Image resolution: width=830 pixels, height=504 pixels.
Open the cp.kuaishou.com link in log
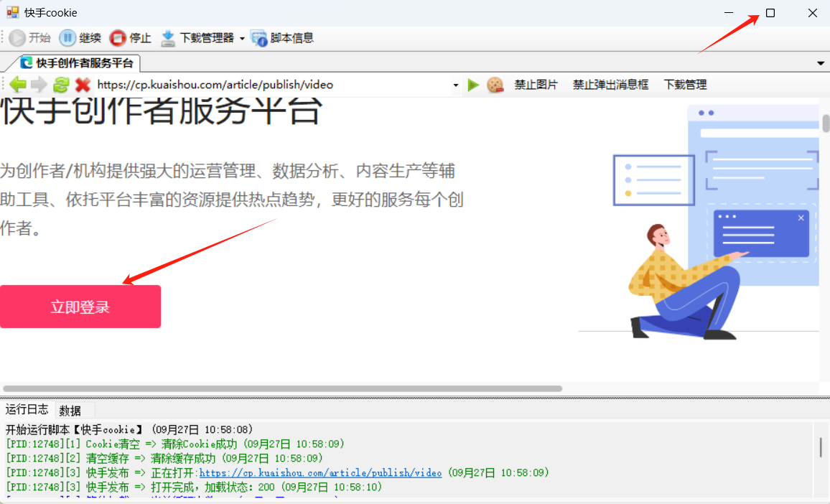[320, 472]
